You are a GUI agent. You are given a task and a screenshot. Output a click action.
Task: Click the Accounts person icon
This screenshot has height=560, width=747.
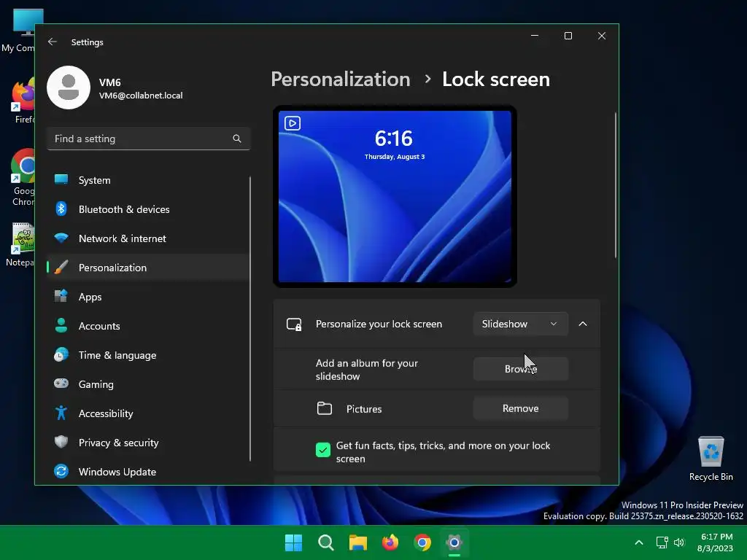[61, 325]
